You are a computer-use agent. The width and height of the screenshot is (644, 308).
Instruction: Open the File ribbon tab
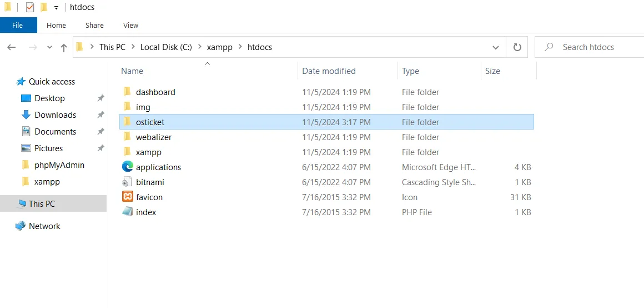tap(18, 25)
